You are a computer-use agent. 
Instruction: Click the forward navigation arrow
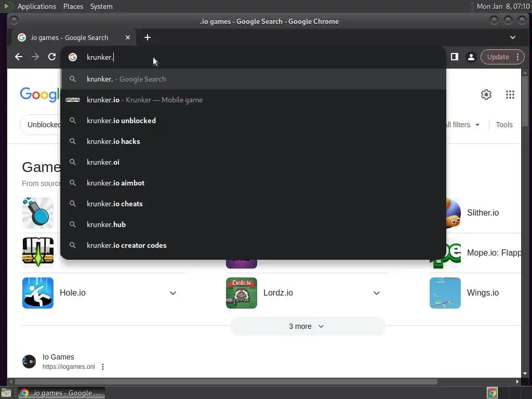point(35,57)
